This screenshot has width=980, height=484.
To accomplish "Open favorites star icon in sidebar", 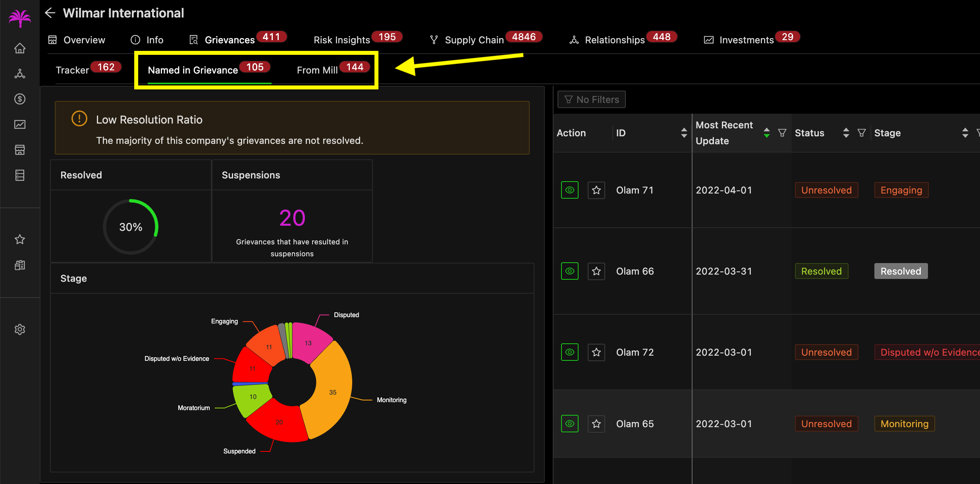I will point(20,239).
